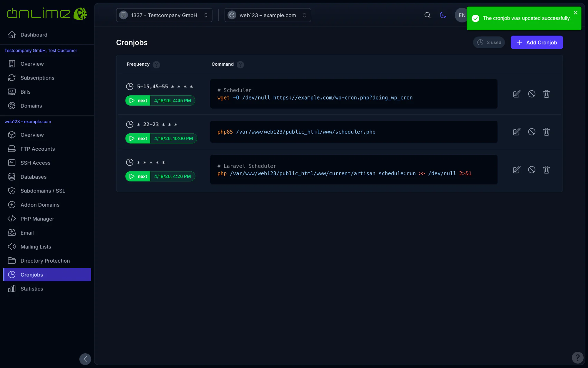
Task: Disable the php85 scheduler.php cronjob
Action: 532,132
